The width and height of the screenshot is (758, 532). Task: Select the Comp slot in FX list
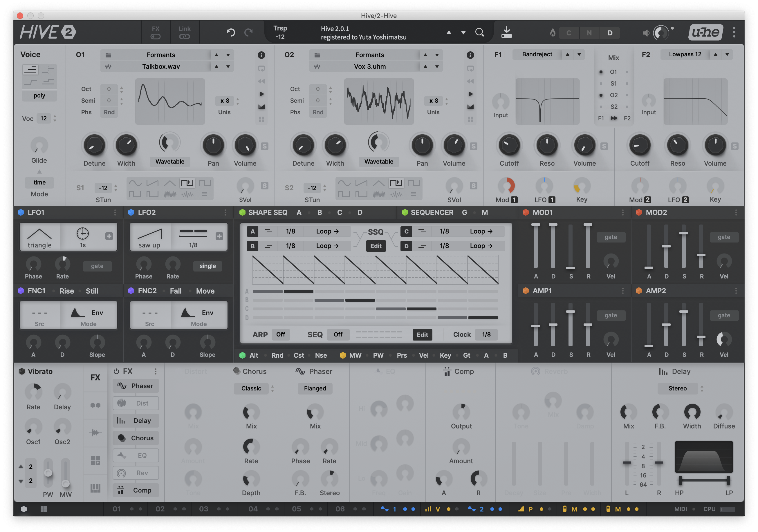[x=136, y=490]
